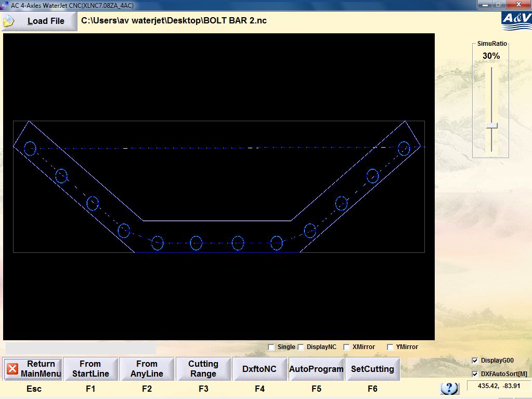Click the A&V logo
This screenshot has width=532, height=399.
[516, 21]
